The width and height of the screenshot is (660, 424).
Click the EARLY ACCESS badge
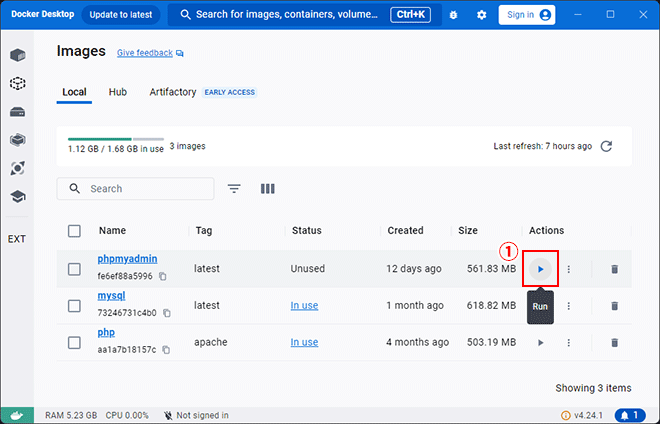tap(229, 92)
